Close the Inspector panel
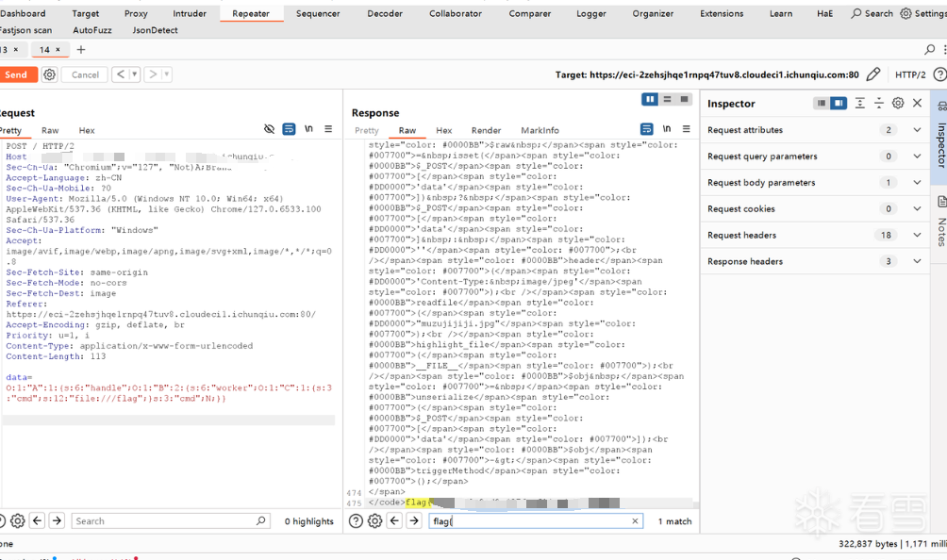This screenshot has width=947, height=560. (x=917, y=103)
